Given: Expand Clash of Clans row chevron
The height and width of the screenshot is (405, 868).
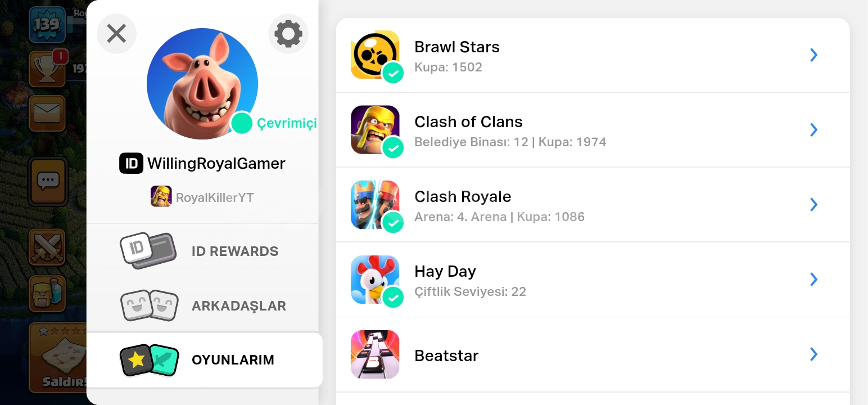Looking at the screenshot, I should click(x=813, y=129).
